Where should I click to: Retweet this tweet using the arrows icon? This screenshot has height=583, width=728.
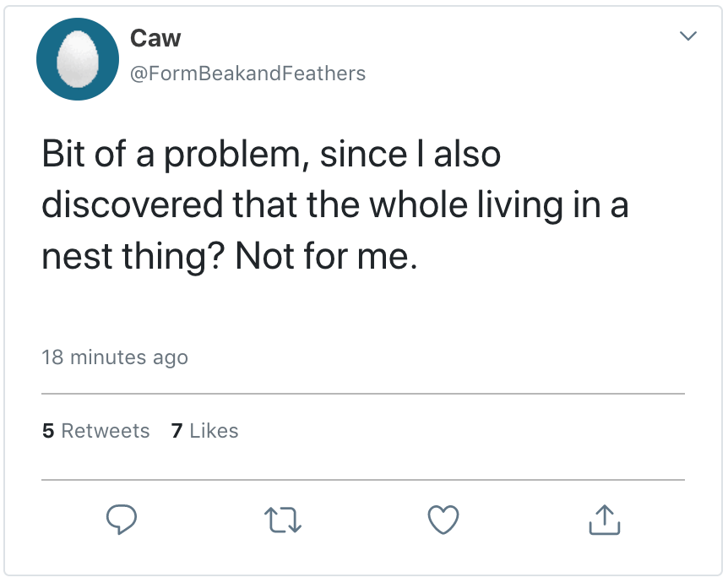(283, 520)
